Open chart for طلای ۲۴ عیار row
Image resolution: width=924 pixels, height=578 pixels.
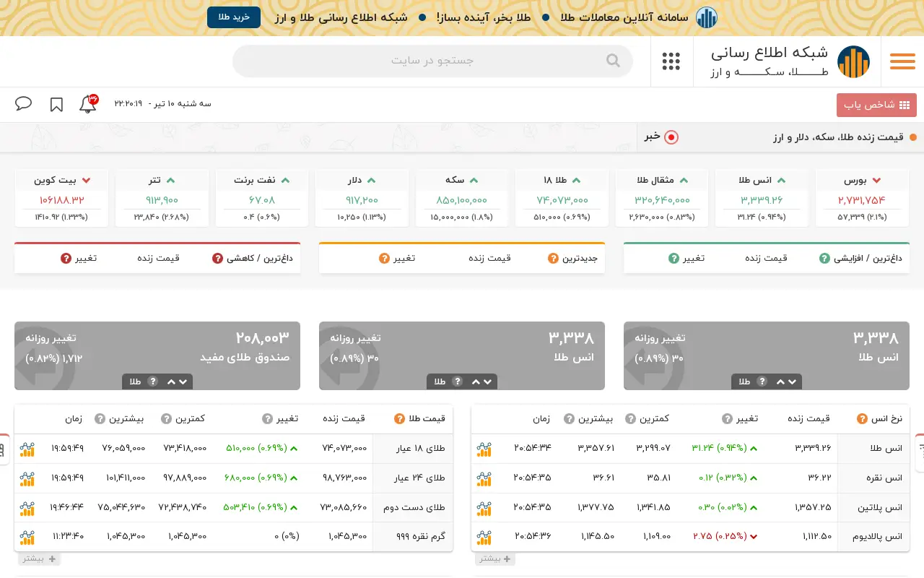click(27, 478)
